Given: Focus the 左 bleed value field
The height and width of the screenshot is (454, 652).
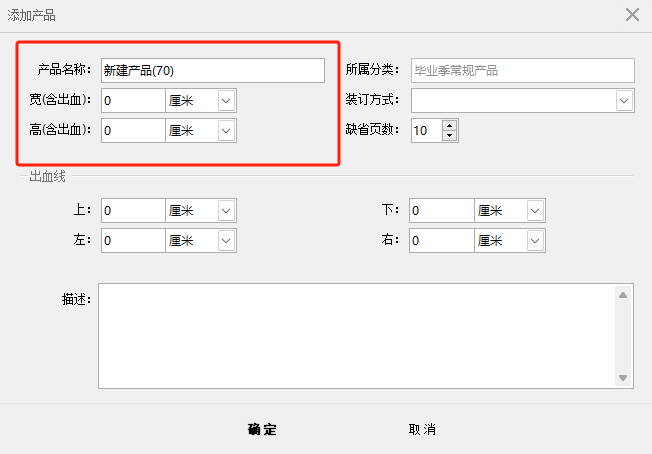Looking at the screenshot, I should tap(133, 240).
